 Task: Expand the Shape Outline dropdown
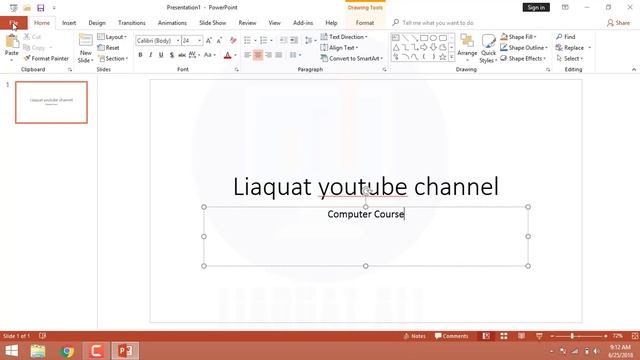coord(524,48)
